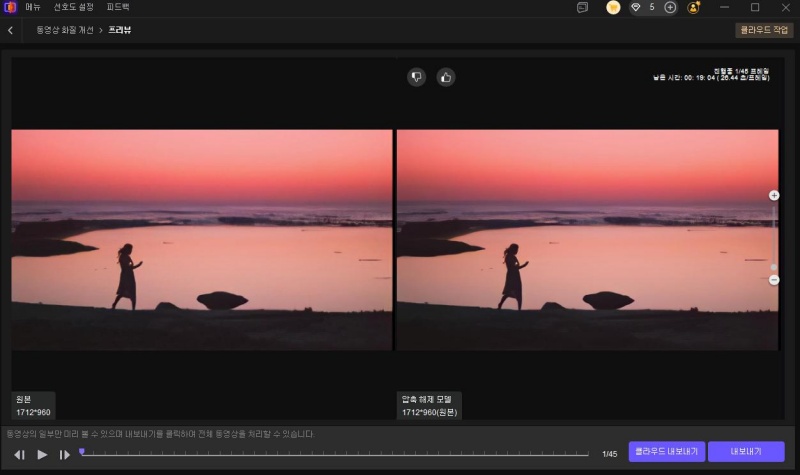
Task: Open the shopping cart icon
Action: pos(613,7)
